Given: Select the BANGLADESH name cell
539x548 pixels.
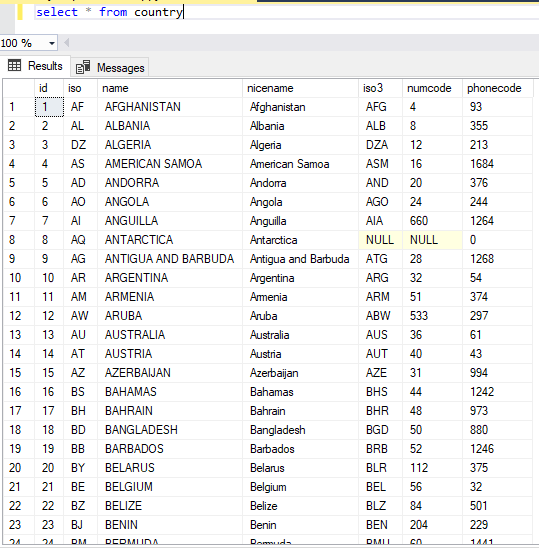Looking at the screenshot, I should click(x=170, y=430).
